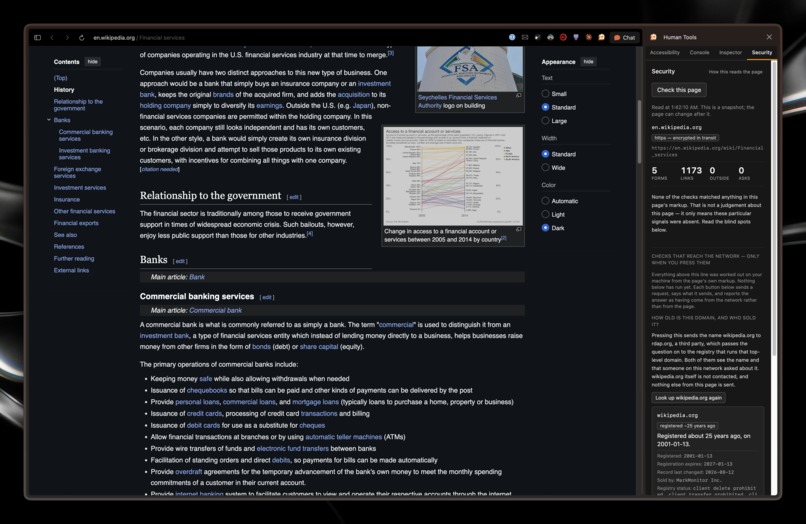Click the red circular extension icon
Image resolution: width=806 pixels, height=524 pixels.
[x=563, y=37]
